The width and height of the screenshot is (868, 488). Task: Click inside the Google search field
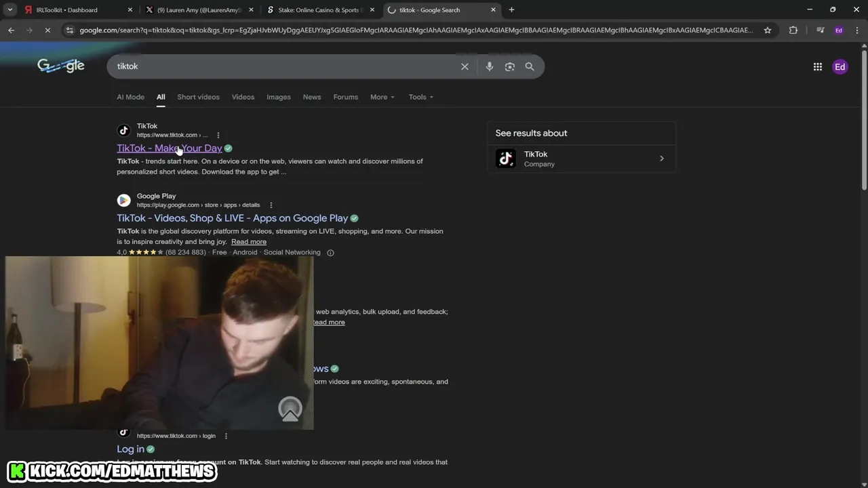(x=285, y=66)
